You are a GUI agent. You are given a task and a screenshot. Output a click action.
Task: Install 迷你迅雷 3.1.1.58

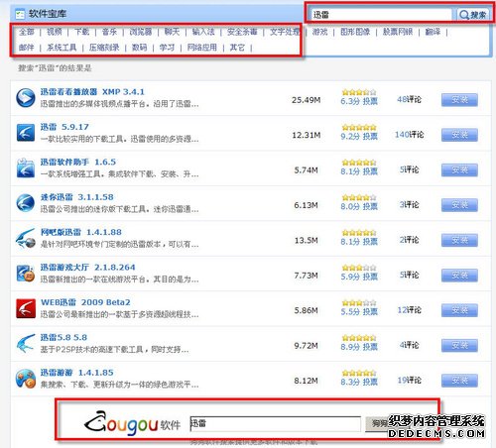pos(459,205)
